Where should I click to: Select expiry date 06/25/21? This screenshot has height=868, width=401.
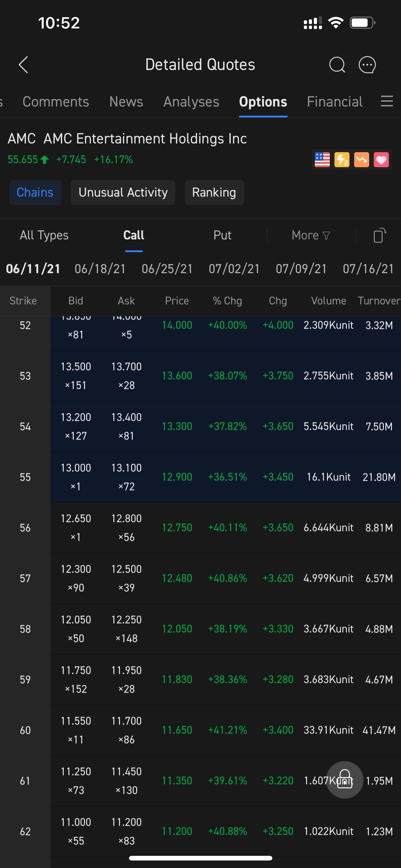point(167,269)
